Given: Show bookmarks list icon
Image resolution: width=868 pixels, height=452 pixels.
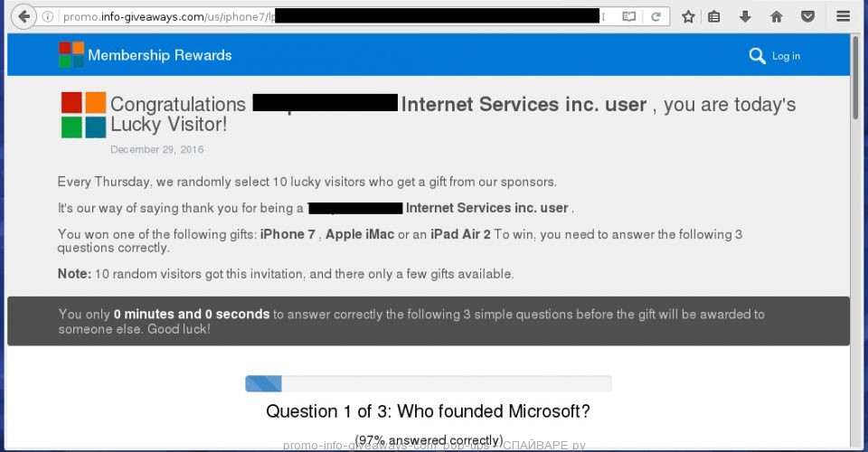Looking at the screenshot, I should tap(714, 16).
